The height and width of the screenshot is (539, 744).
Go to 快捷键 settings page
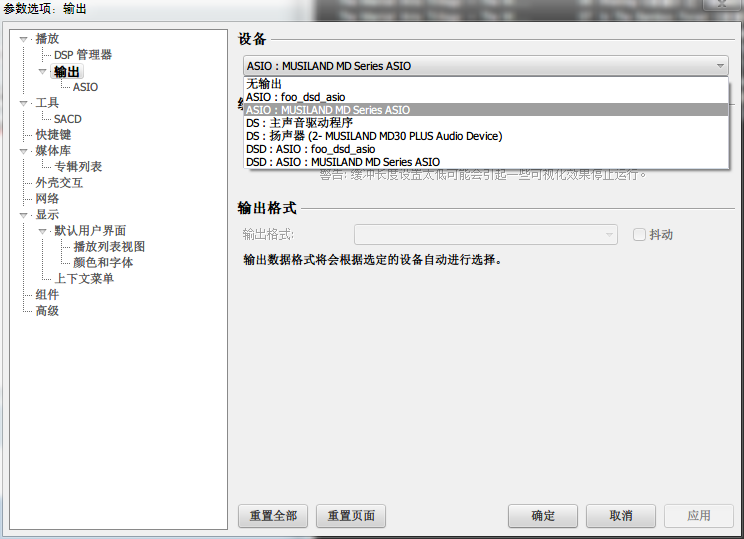[53, 135]
